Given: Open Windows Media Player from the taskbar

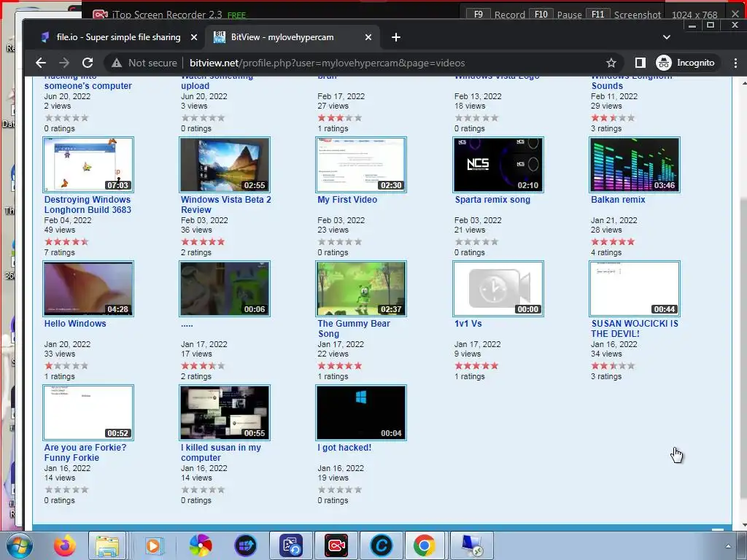Looking at the screenshot, I should coord(153,545).
